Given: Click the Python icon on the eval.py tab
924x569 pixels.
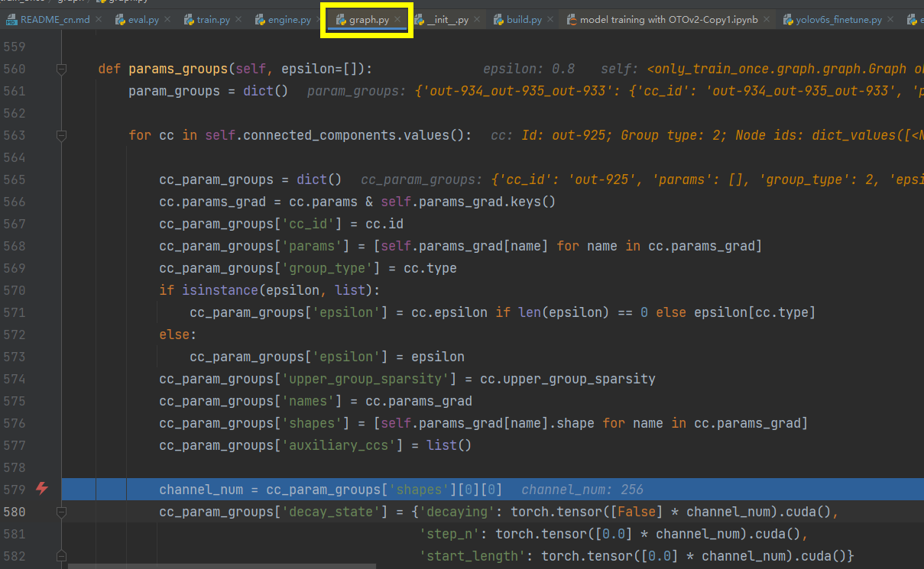Looking at the screenshot, I should 121,19.
